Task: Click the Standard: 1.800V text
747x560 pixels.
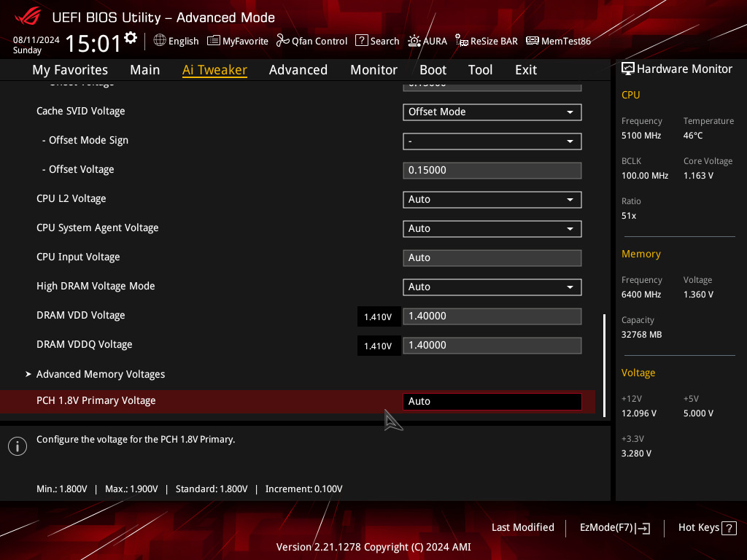Action: (x=212, y=489)
